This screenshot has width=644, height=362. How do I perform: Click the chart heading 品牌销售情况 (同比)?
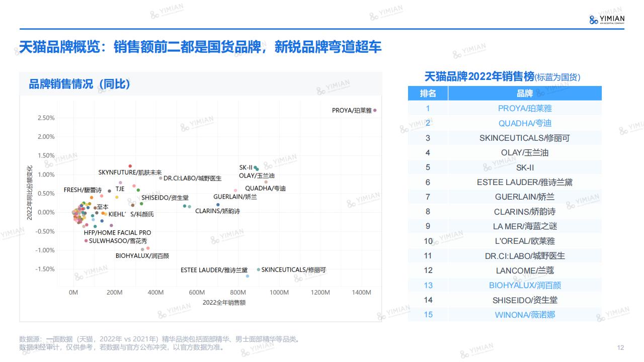coord(79,84)
